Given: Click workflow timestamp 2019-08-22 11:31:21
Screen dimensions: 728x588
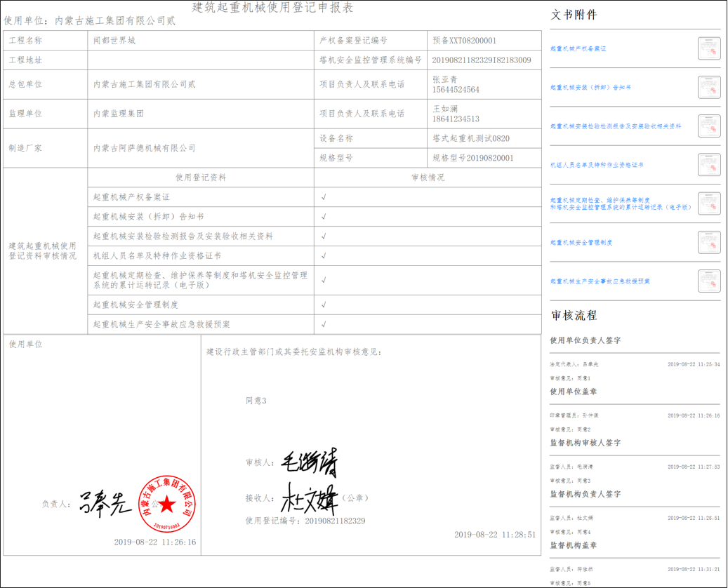Looking at the screenshot, I should [x=694, y=569].
